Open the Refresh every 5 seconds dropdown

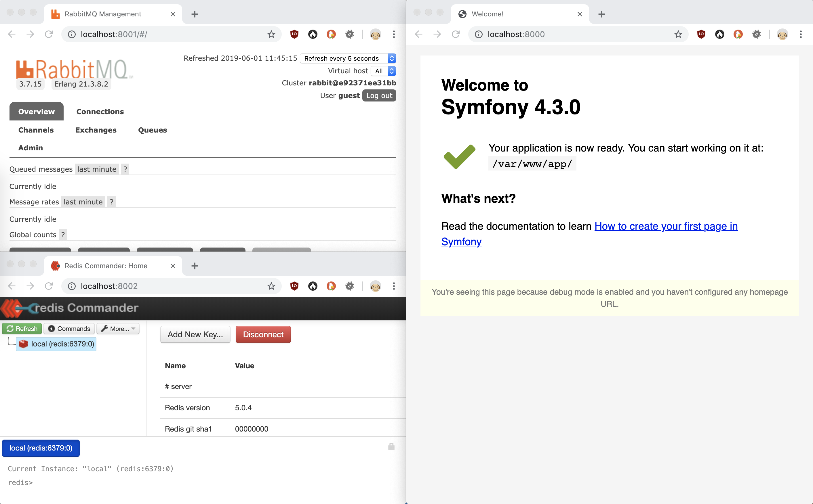pyautogui.click(x=348, y=58)
